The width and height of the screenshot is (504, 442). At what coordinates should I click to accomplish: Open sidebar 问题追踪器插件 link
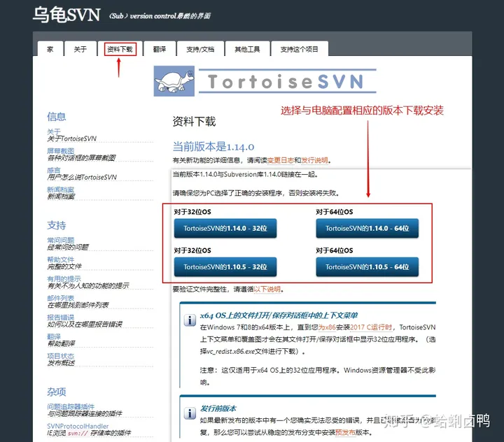tap(71, 406)
